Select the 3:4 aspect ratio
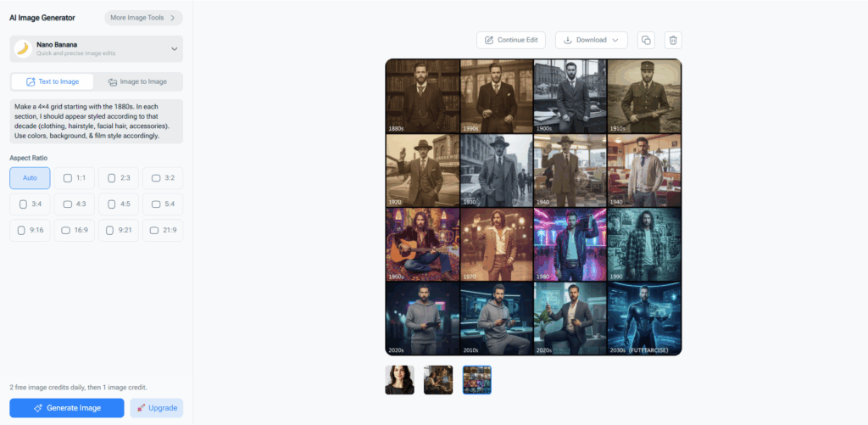This screenshot has width=868, height=425. point(30,204)
